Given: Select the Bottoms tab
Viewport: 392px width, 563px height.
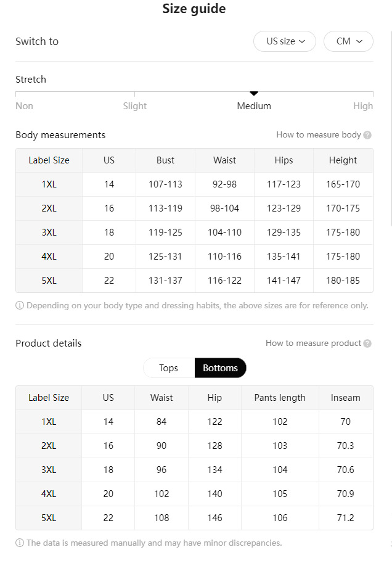Looking at the screenshot, I should (220, 368).
